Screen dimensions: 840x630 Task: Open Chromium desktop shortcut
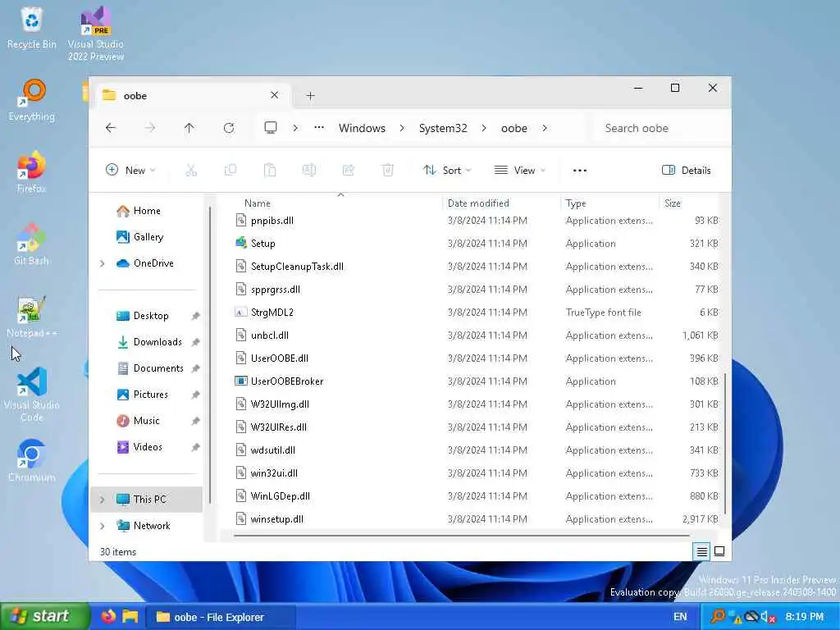point(32,461)
